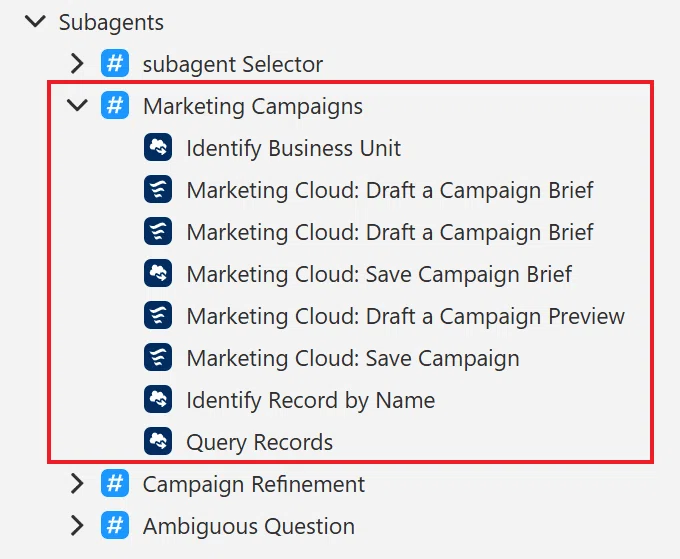Expand the Campaign Refinement subagent

[x=77, y=483]
